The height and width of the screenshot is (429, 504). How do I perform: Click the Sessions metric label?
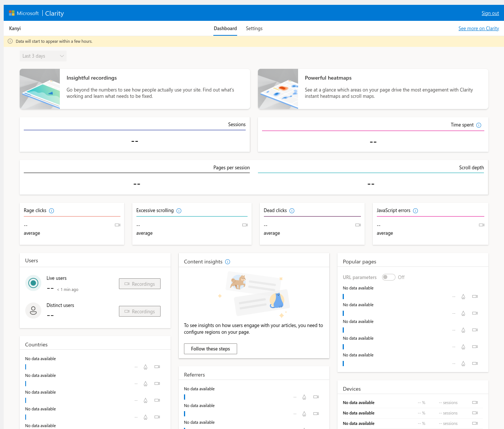[x=237, y=125]
